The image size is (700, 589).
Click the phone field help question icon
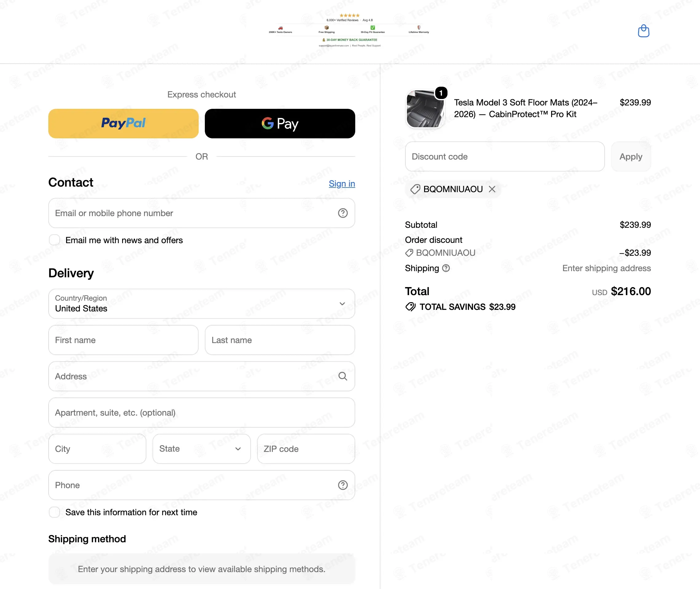click(x=343, y=485)
